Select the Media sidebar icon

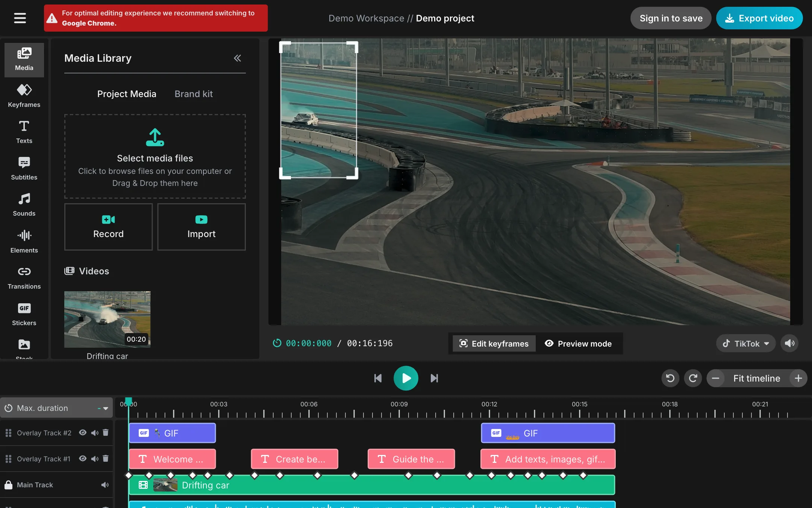pos(24,60)
